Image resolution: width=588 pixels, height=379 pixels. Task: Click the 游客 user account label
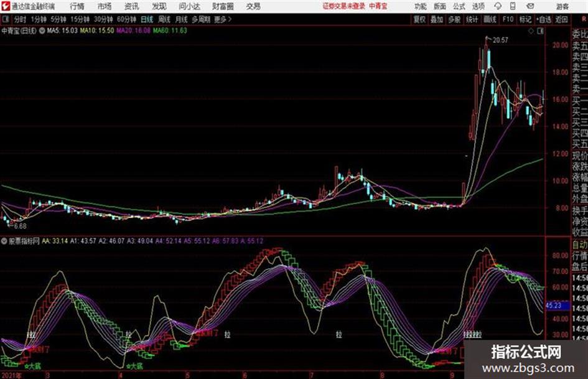click(x=562, y=6)
